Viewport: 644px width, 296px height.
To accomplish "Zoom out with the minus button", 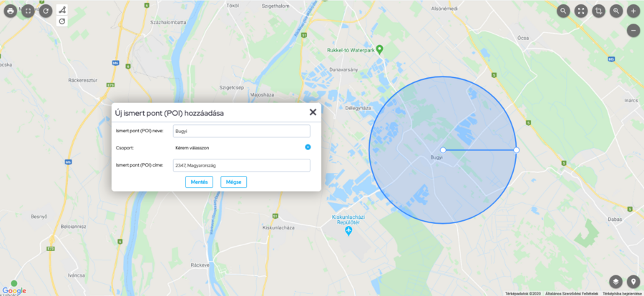I will coord(634,30).
